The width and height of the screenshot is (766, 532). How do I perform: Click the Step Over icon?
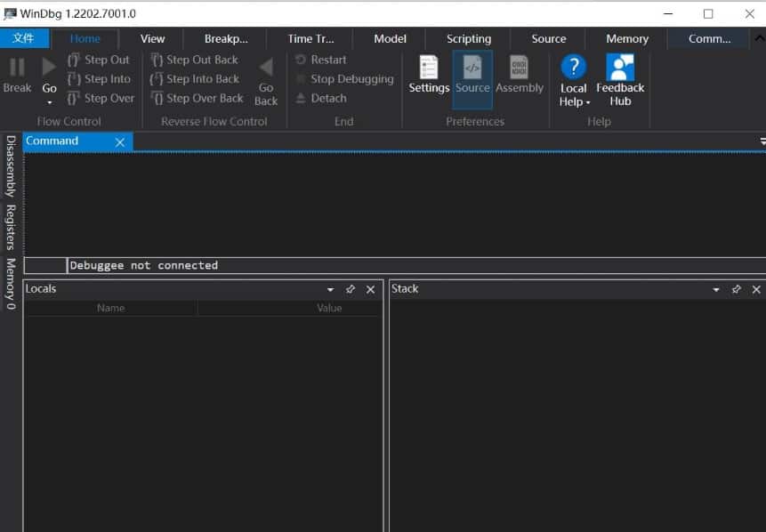[x=73, y=98]
